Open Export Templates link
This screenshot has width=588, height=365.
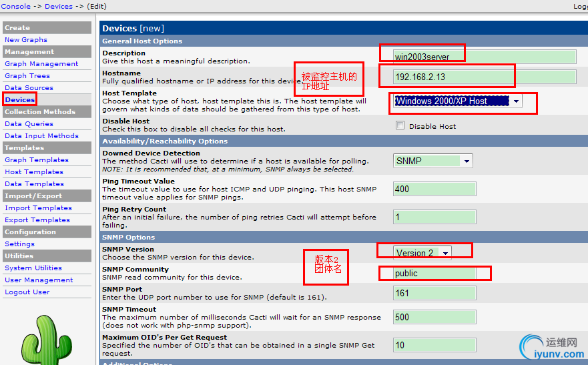(37, 220)
